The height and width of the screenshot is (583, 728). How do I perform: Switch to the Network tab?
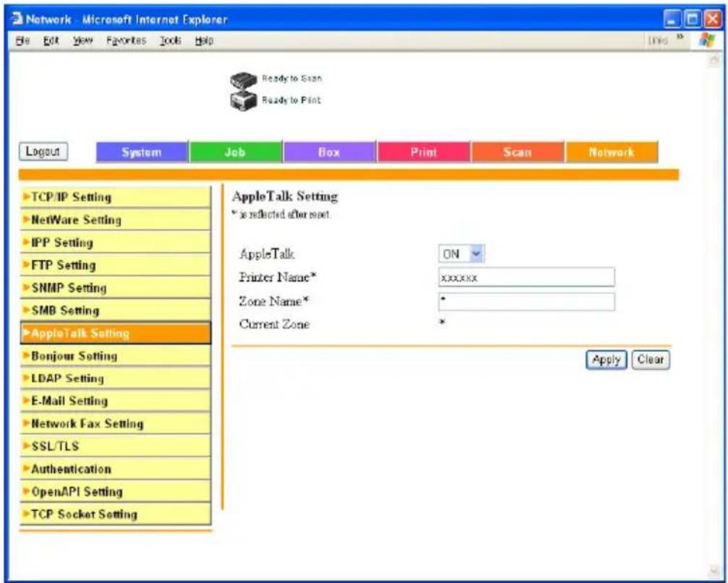[612, 152]
